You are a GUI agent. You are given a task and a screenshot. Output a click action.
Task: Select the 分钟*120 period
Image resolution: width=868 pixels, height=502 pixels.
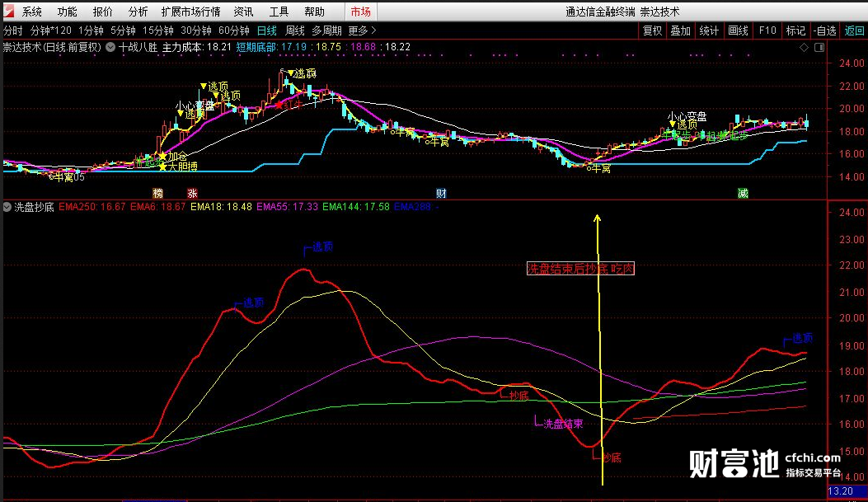[51, 30]
